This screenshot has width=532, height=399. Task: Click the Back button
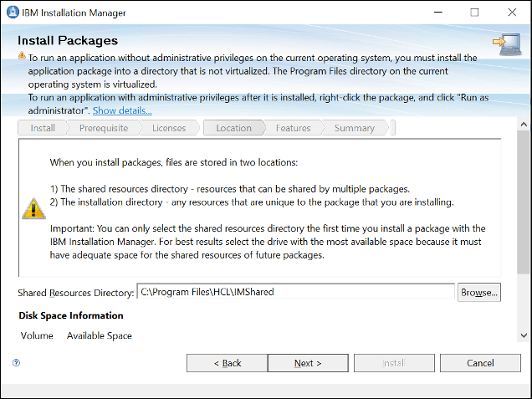[227, 363]
